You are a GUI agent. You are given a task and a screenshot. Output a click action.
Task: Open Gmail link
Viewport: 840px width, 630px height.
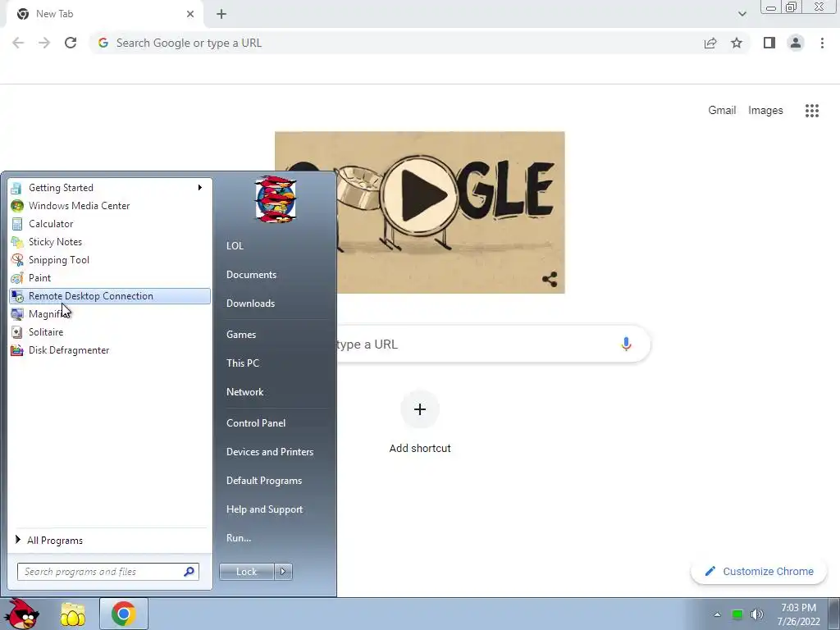[x=722, y=111]
